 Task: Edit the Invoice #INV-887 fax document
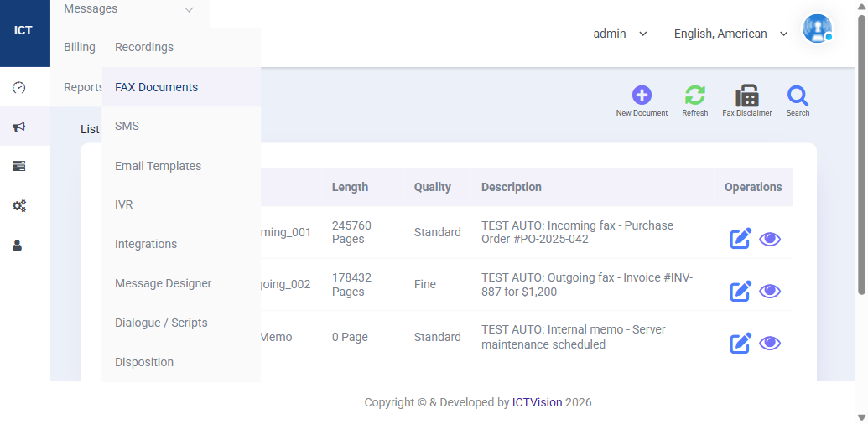[x=741, y=291]
